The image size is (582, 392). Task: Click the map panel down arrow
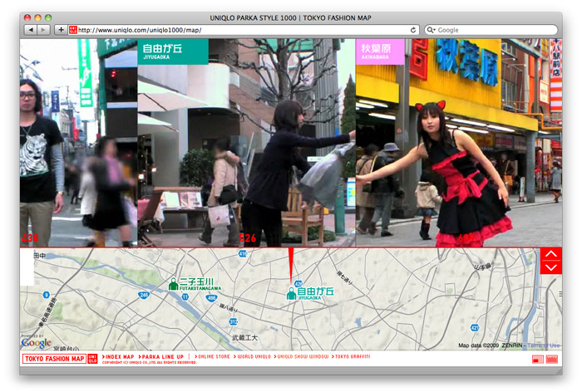coord(550,267)
